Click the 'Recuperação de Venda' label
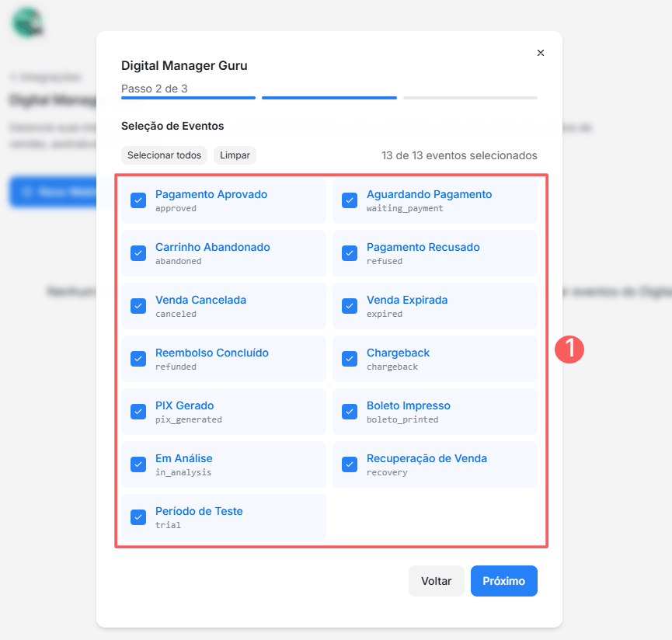672x640 pixels. [x=427, y=458]
